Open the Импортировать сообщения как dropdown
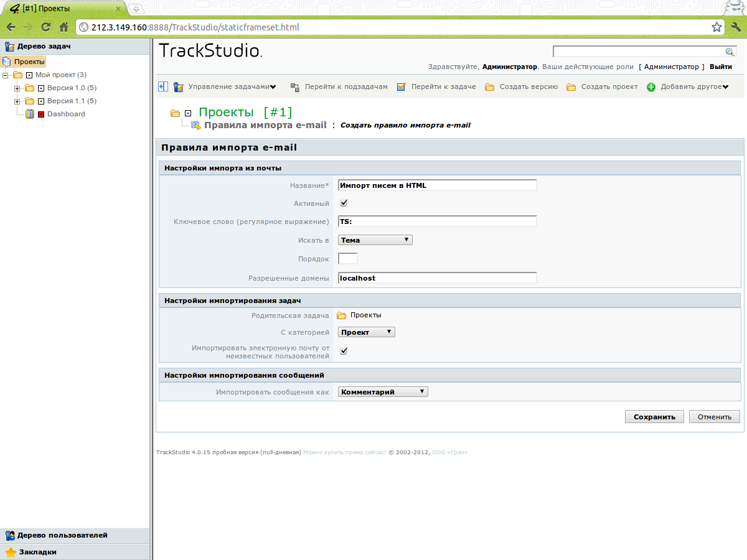 pyautogui.click(x=383, y=392)
